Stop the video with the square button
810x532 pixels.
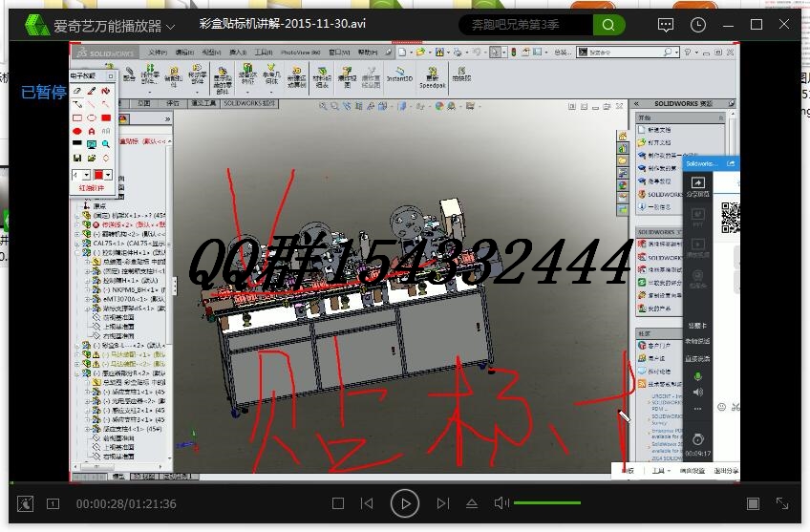[338, 503]
